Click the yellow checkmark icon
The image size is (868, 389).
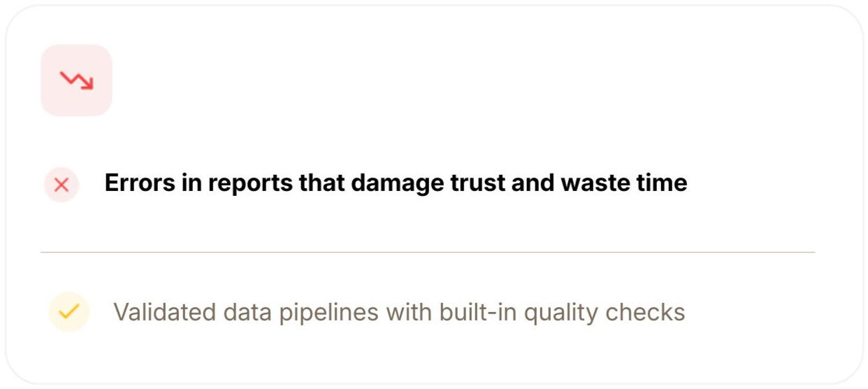68,311
